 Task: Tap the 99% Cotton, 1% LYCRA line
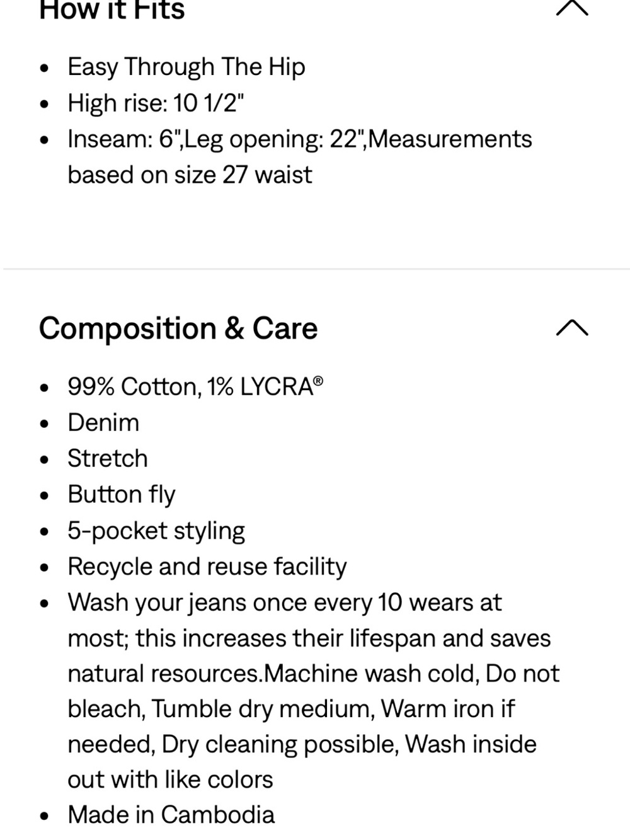pos(195,386)
